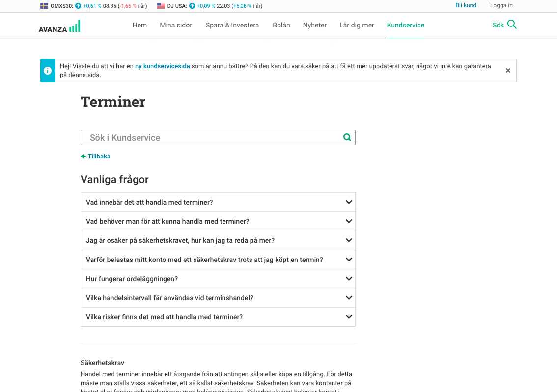
Task: Click 'Bli kund' at the top right
Action: pyautogui.click(x=466, y=5)
